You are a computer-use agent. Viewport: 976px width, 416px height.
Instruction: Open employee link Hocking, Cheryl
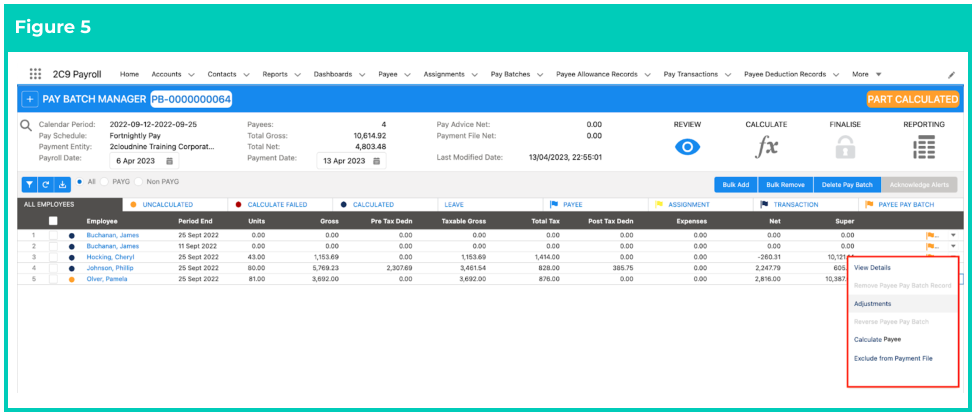[x=110, y=257]
